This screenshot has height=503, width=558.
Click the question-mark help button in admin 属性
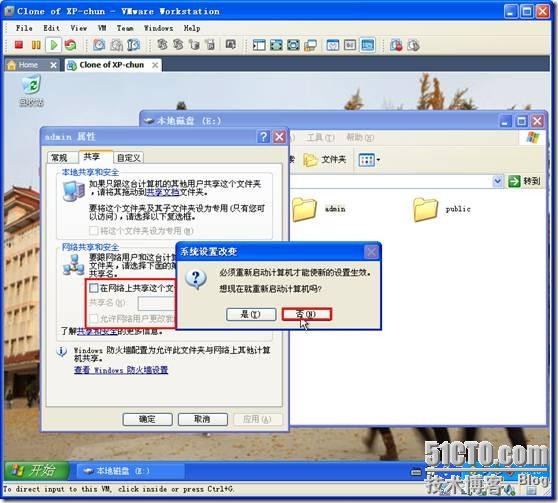click(x=263, y=137)
